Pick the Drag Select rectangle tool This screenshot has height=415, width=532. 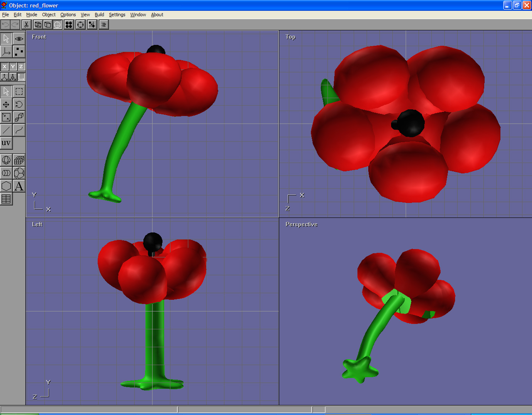[x=19, y=91]
